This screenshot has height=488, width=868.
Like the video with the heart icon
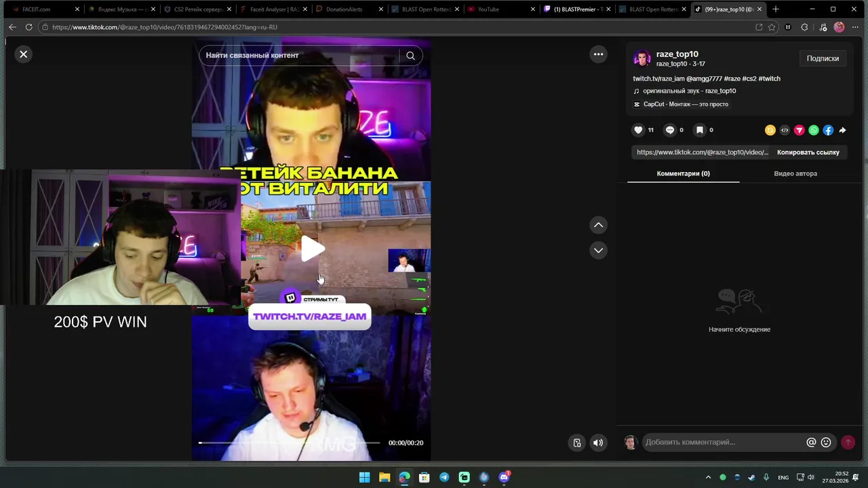[x=638, y=130]
